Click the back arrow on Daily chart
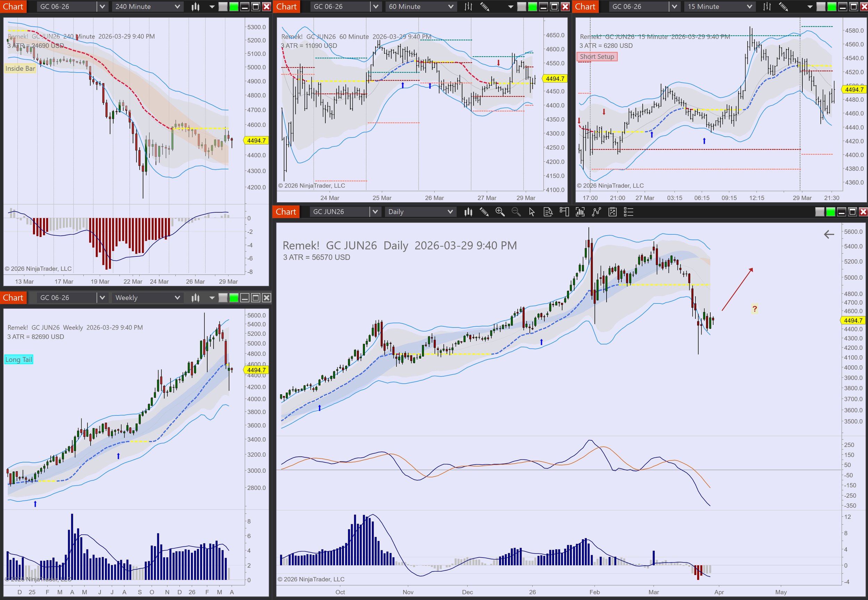 point(829,235)
